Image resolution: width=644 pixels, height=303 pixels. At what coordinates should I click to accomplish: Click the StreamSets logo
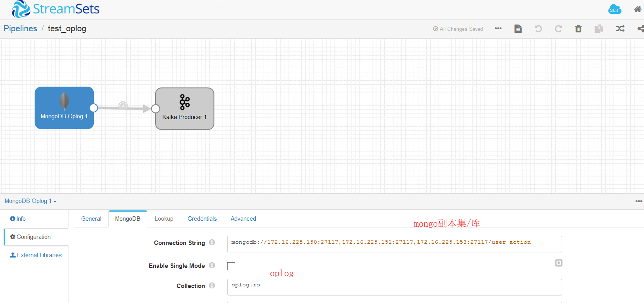(55, 9)
